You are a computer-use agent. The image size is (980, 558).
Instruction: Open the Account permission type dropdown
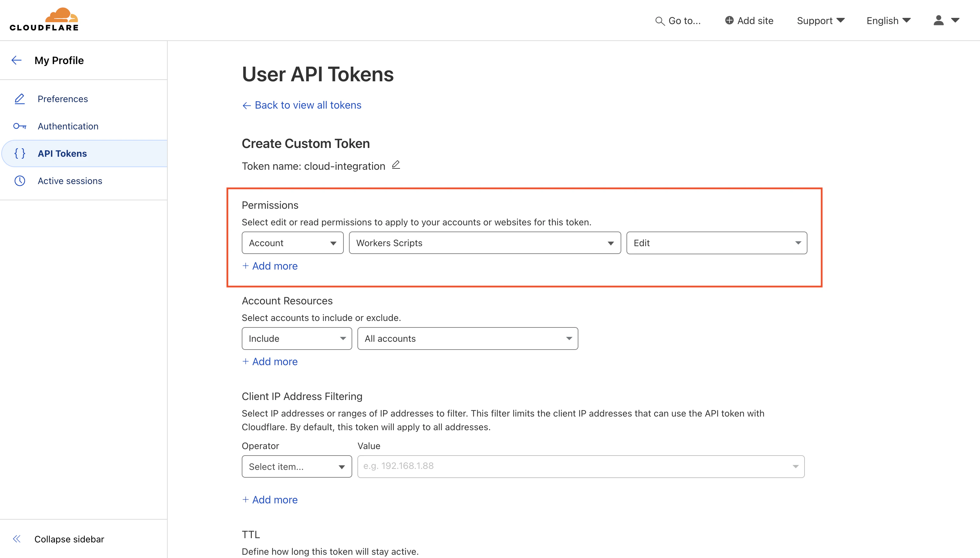click(292, 243)
